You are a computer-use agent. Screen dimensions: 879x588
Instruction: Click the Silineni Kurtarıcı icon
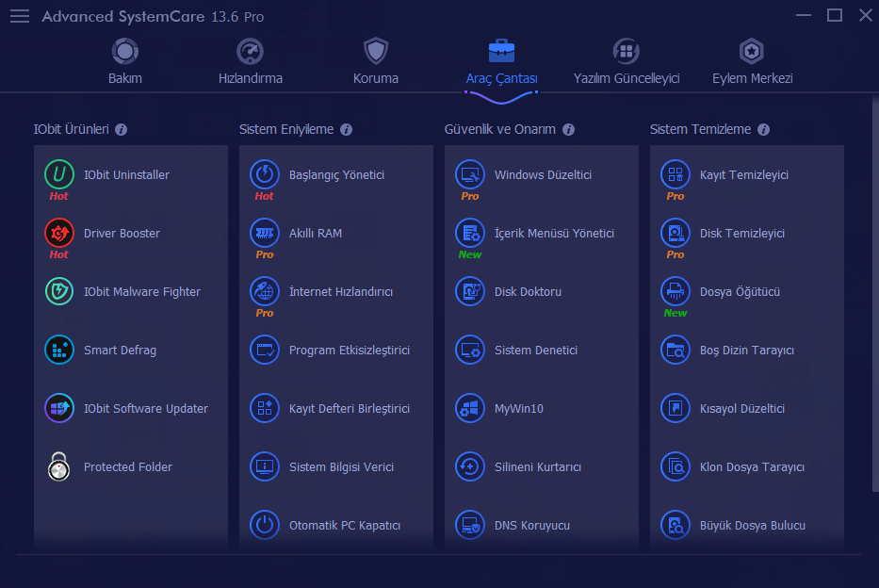[x=470, y=466]
